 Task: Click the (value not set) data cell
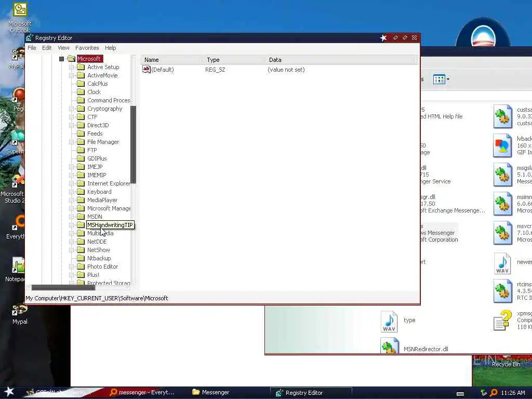pos(286,70)
